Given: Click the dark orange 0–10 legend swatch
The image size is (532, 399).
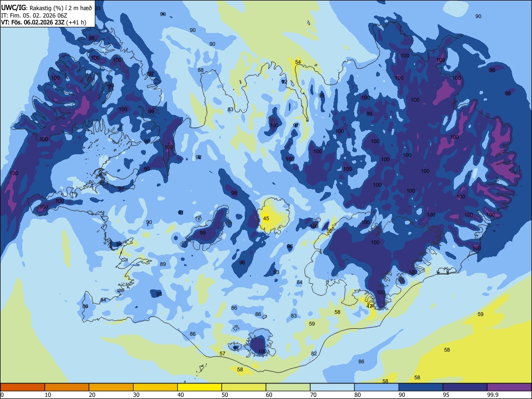Looking at the screenshot, I should click(x=22, y=387).
